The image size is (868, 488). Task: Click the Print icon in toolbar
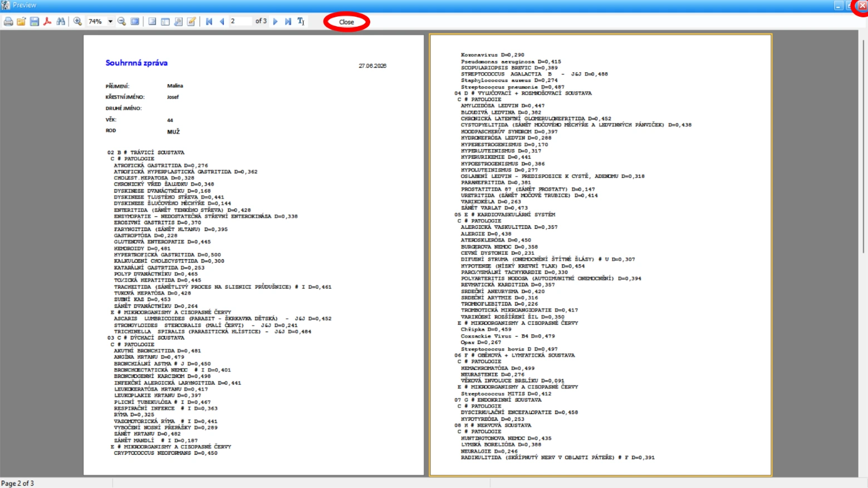click(x=8, y=22)
